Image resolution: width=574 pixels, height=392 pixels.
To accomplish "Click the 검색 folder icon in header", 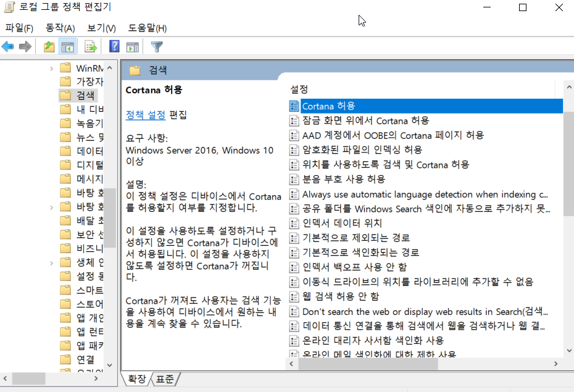I will point(135,70).
